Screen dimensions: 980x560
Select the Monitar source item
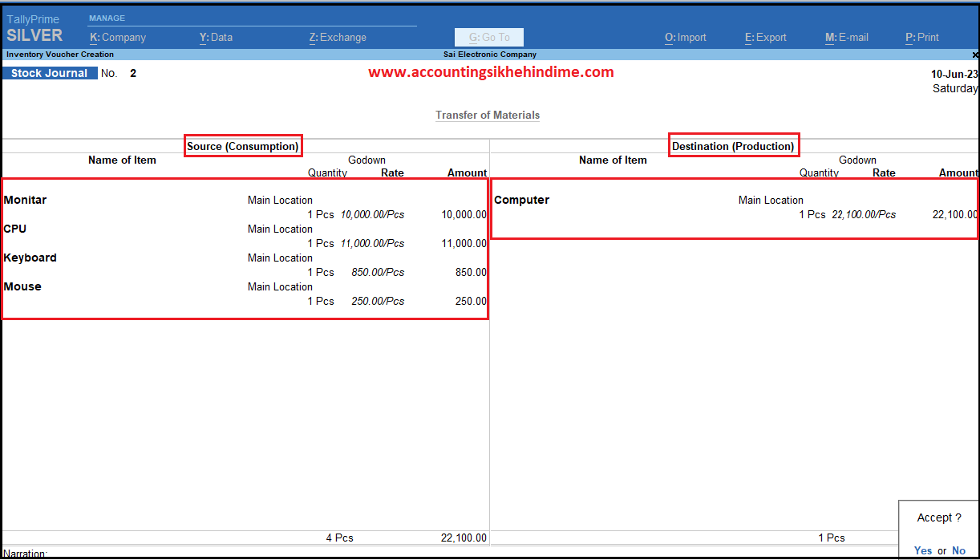[26, 200]
